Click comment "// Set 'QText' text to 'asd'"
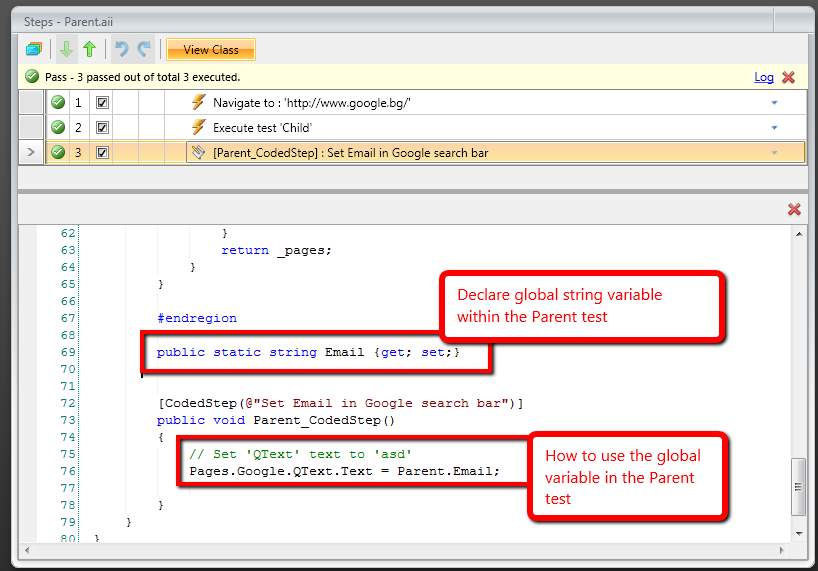 (x=300, y=454)
